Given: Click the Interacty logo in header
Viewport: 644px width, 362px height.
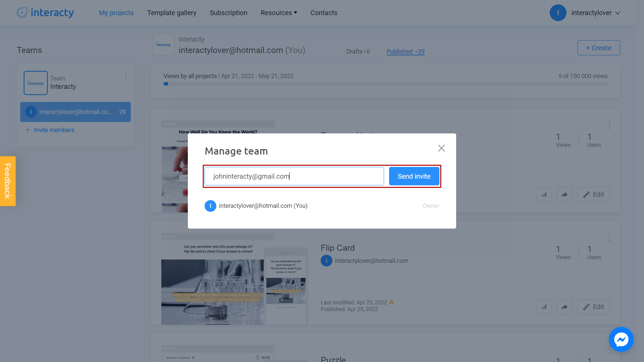Looking at the screenshot, I should click(45, 13).
